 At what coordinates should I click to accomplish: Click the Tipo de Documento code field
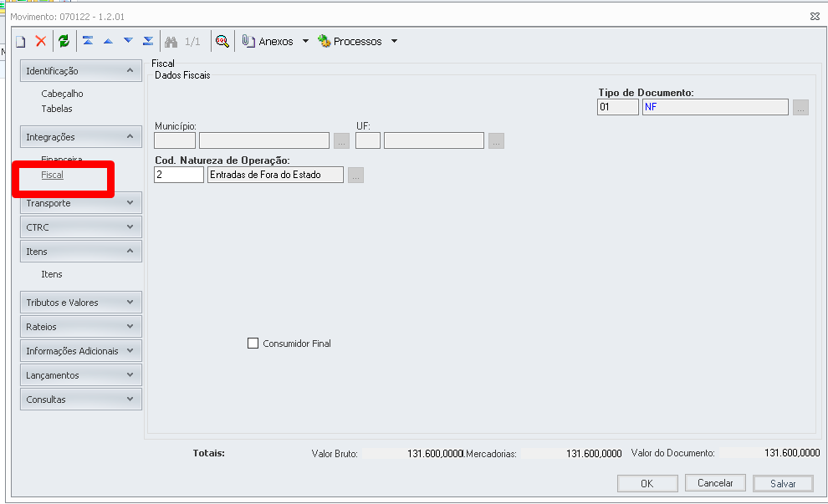pos(618,107)
